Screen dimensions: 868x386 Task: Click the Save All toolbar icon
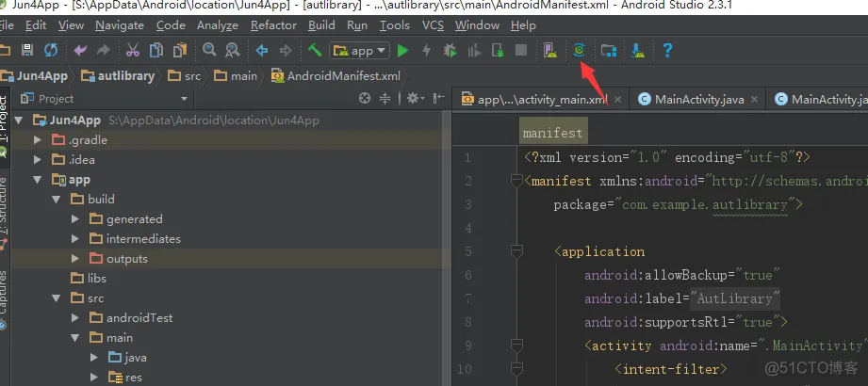[27, 51]
